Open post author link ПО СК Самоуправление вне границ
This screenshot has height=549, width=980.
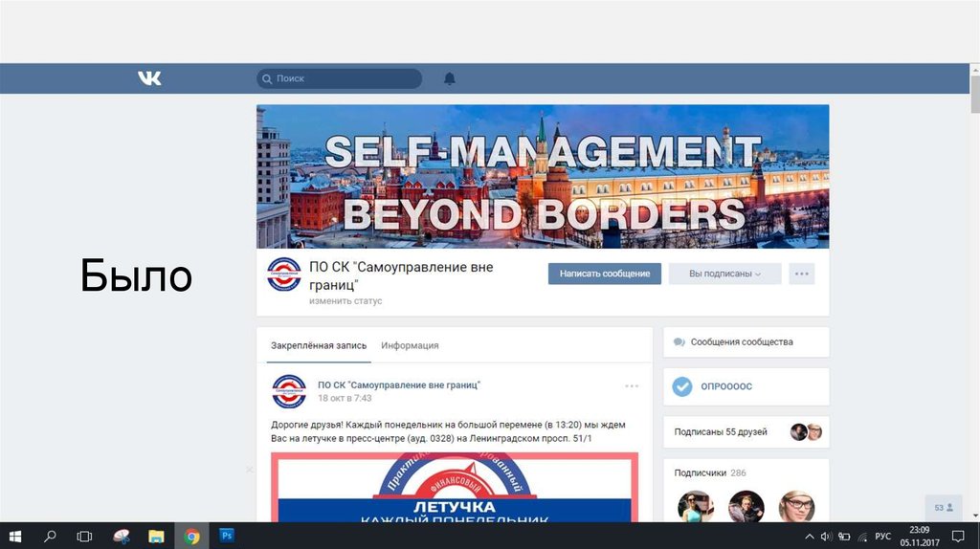click(399, 384)
